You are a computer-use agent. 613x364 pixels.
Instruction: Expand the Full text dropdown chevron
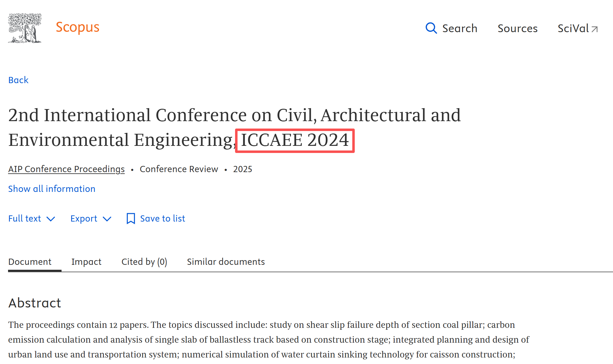(51, 219)
